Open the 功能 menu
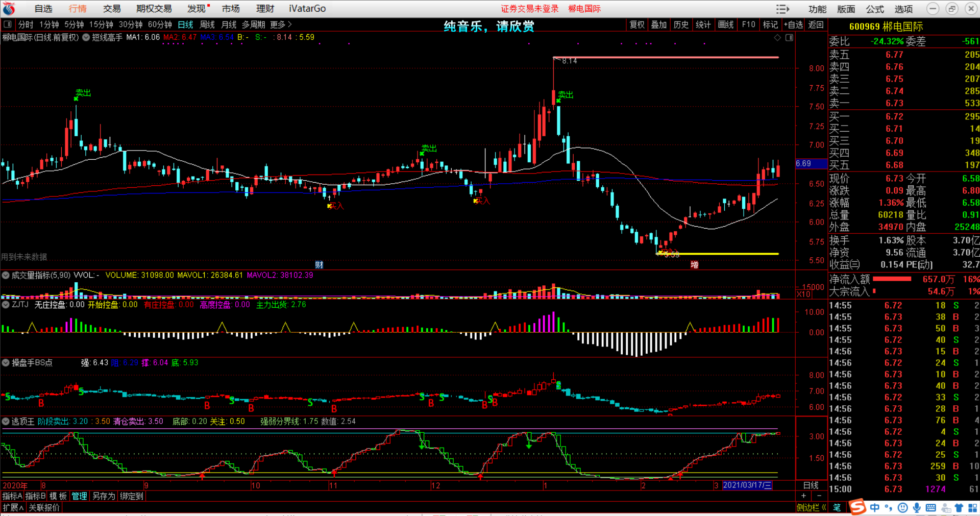Viewport: 980px width, 516px height. click(x=817, y=9)
